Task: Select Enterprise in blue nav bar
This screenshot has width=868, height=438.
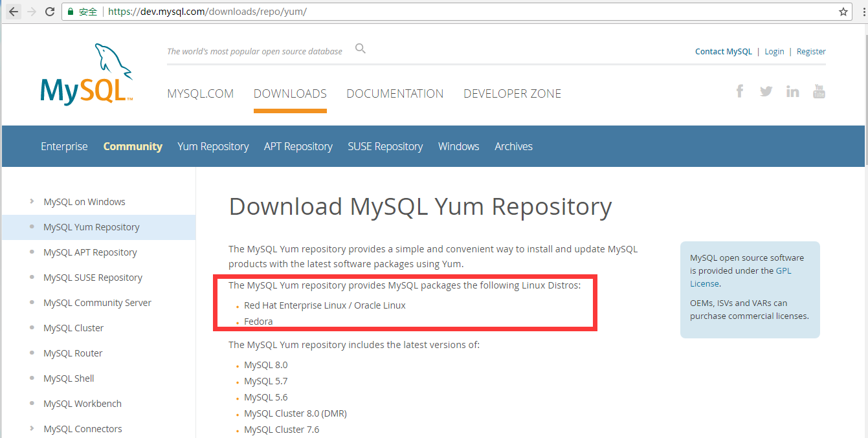Action: [x=64, y=146]
